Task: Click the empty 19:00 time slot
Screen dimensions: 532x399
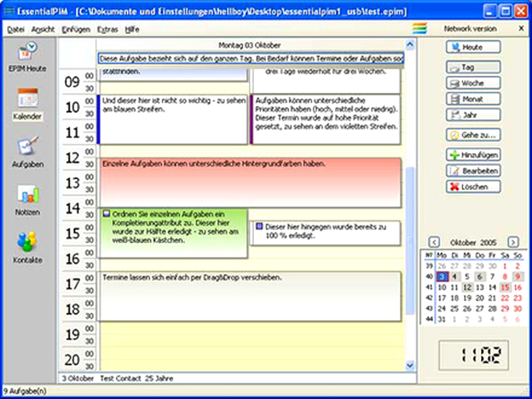Action: [250, 329]
